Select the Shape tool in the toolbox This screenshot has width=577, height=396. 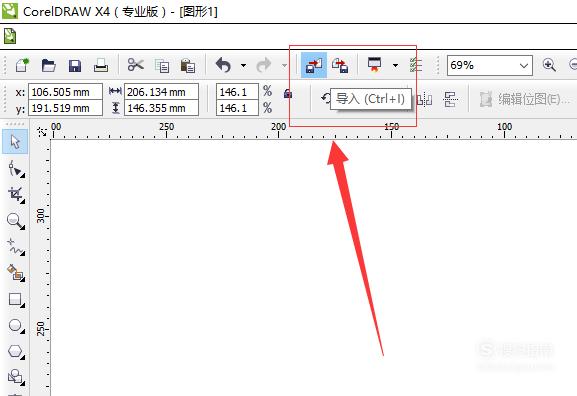[16, 169]
